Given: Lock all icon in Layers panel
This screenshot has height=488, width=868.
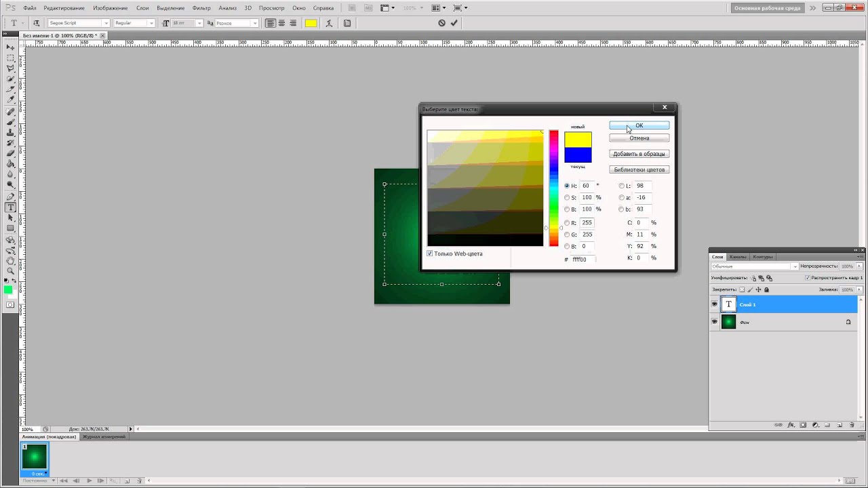Looking at the screenshot, I should pos(767,289).
